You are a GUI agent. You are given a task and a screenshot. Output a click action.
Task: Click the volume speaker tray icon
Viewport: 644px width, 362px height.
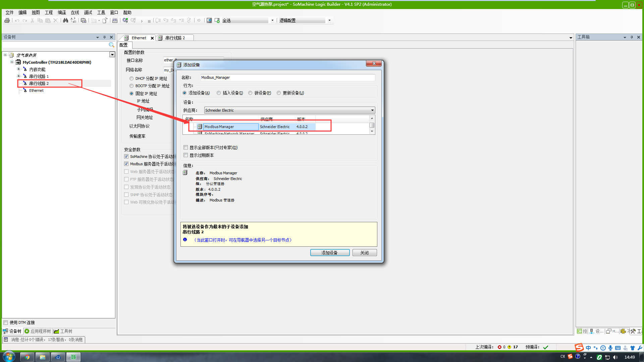point(615,357)
